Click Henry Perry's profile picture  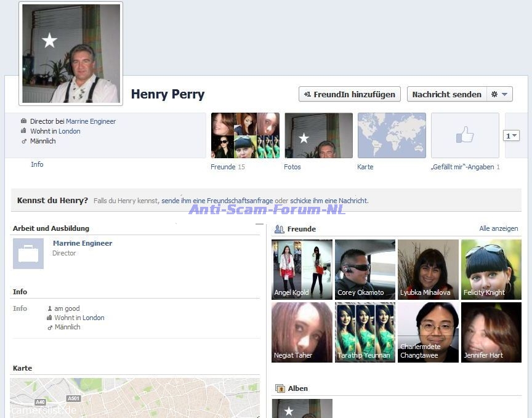pyautogui.click(x=71, y=54)
